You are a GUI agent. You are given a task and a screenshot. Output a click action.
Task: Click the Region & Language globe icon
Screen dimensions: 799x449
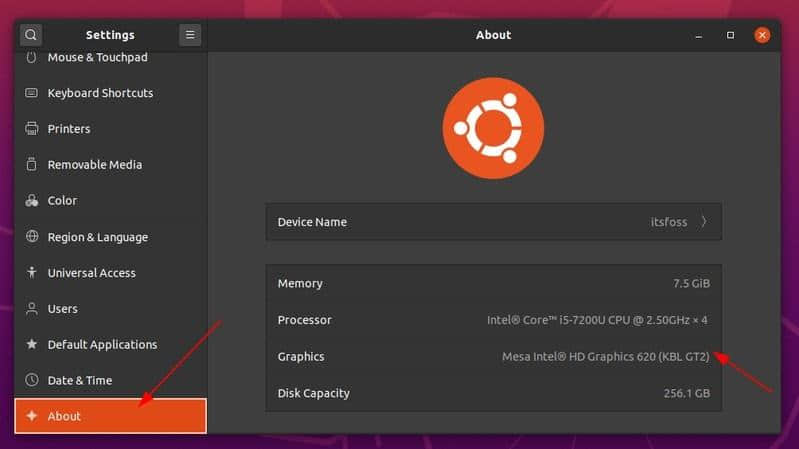click(x=31, y=237)
